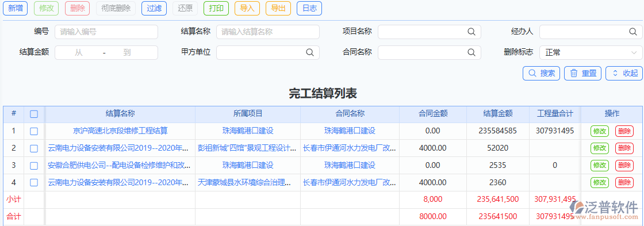Click the 彻底删除 button
This screenshot has height=226, width=644.
(x=116, y=8)
